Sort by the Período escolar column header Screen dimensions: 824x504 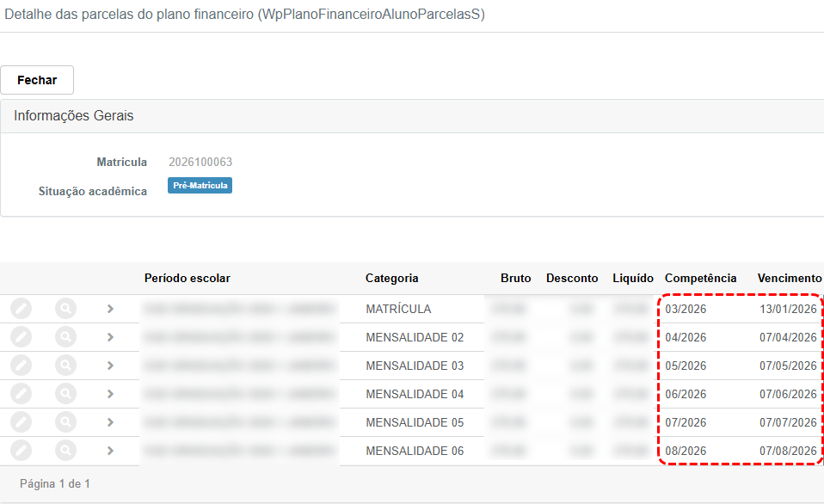pos(187,278)
